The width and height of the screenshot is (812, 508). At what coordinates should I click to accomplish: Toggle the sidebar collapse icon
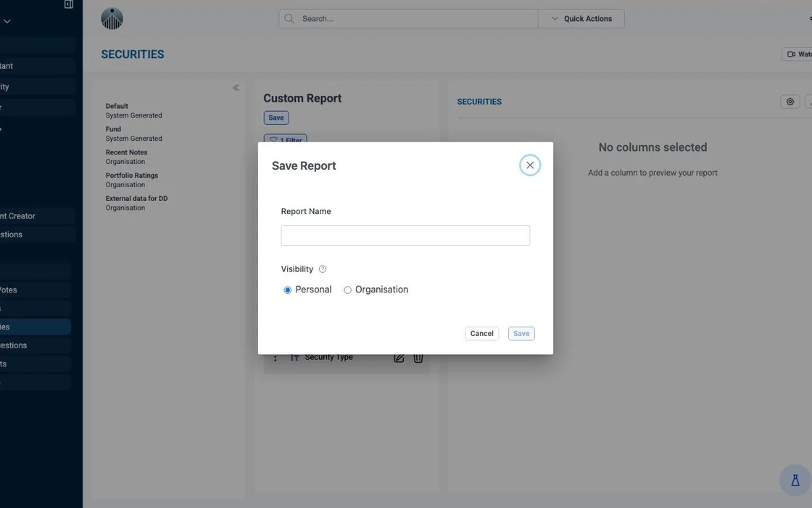point(68,4)
